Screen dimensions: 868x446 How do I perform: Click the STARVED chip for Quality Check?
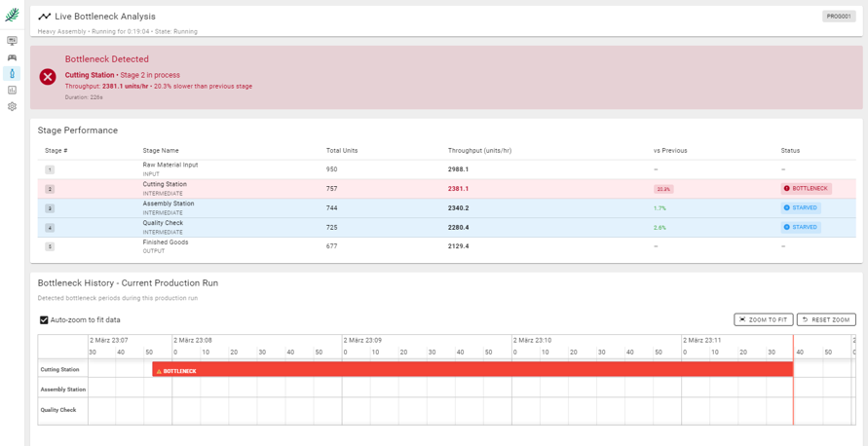click(x=801, y=228)
